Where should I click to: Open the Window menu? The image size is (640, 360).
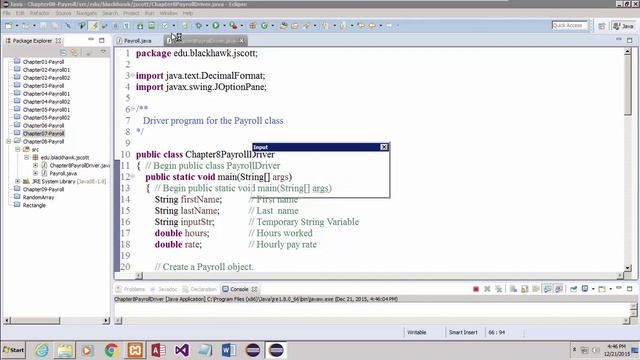168,13
